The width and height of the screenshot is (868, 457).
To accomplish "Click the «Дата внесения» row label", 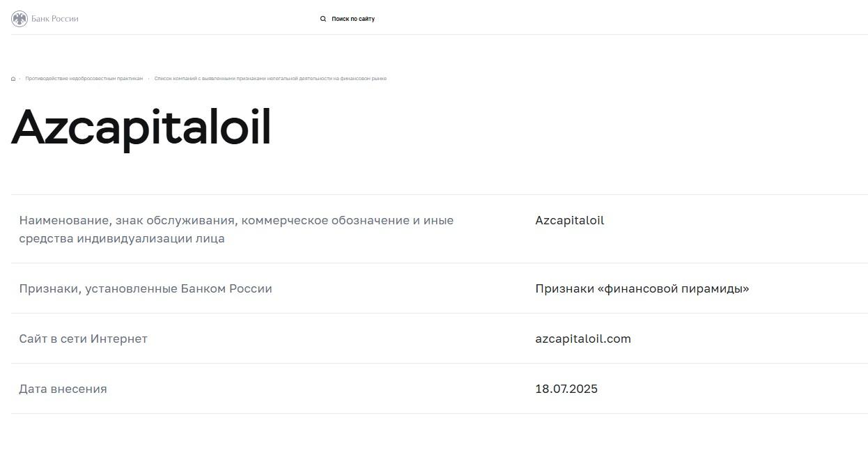I will tap(63, 389).
